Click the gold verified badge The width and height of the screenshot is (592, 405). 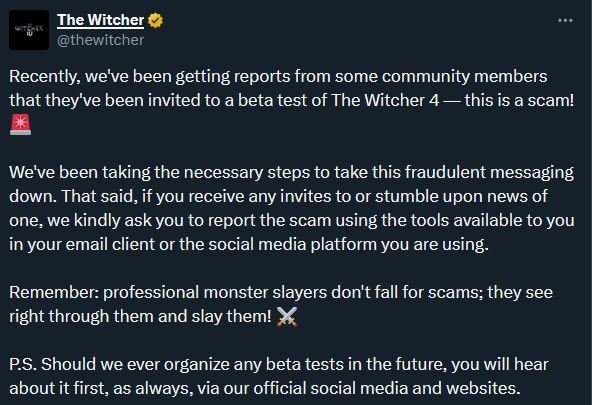155,20
